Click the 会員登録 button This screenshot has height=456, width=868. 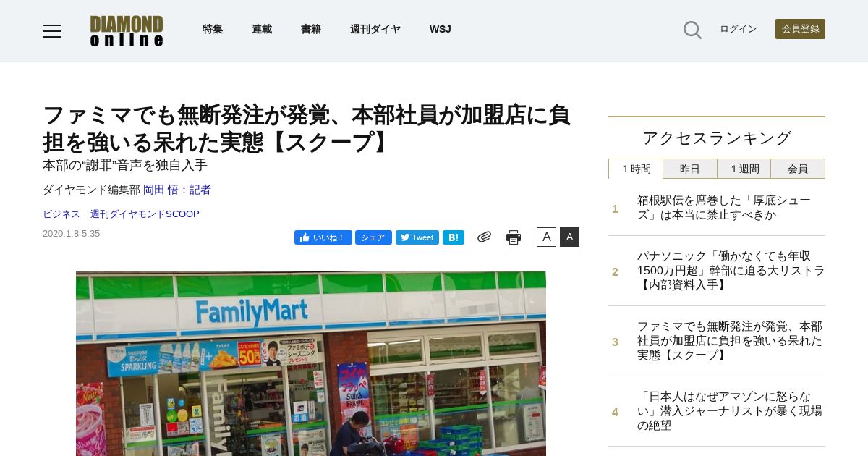coord(800,29)
